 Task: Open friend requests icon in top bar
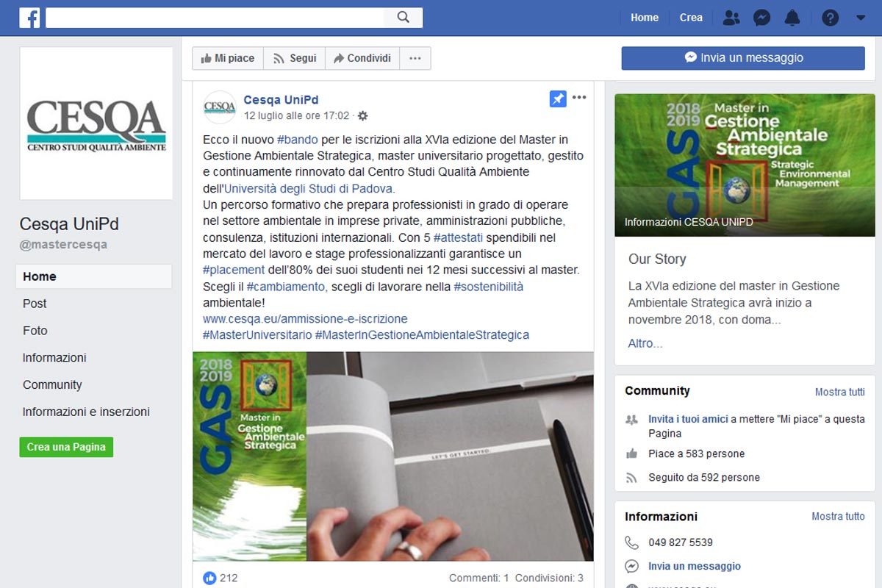click(x=731, y=18)
